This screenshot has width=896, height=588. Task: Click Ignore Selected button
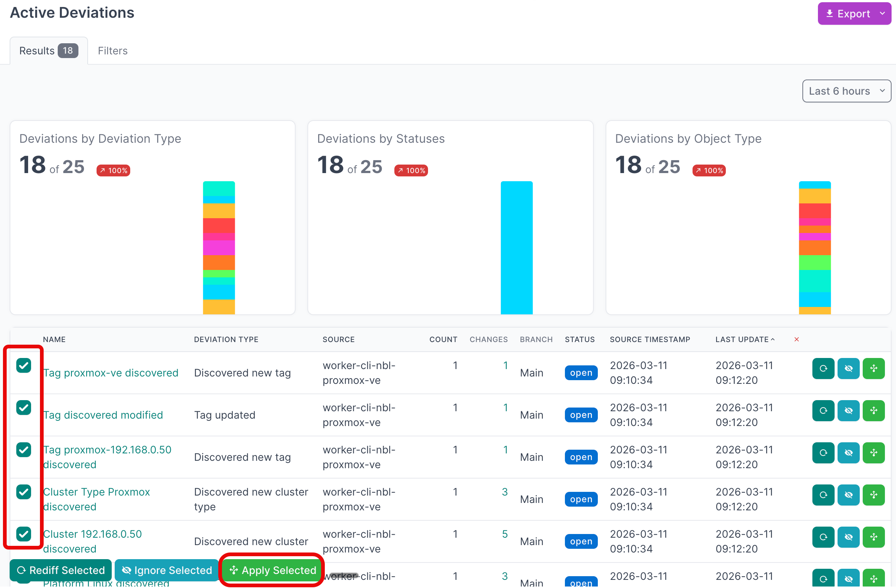point(167,570)
